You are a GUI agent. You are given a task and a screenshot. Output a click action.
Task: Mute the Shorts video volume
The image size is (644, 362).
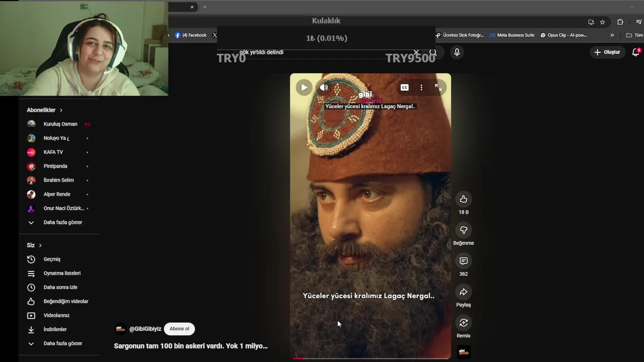pyautogui.click(x=324, y=87)
